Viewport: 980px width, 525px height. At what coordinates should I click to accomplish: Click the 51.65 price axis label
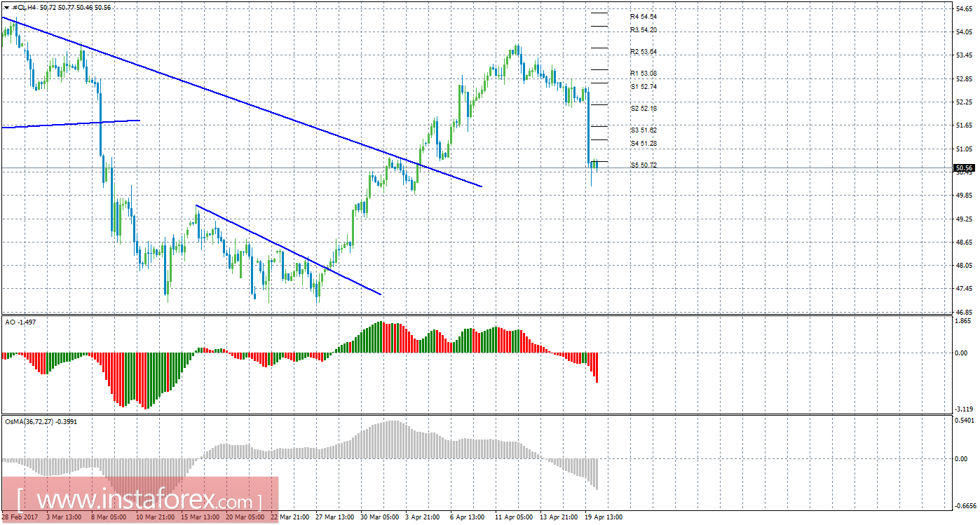[x=964, y=125]
